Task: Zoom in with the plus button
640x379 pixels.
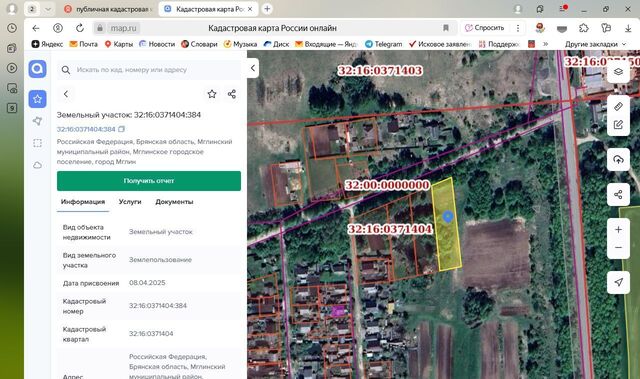Action: coord(618,230)
